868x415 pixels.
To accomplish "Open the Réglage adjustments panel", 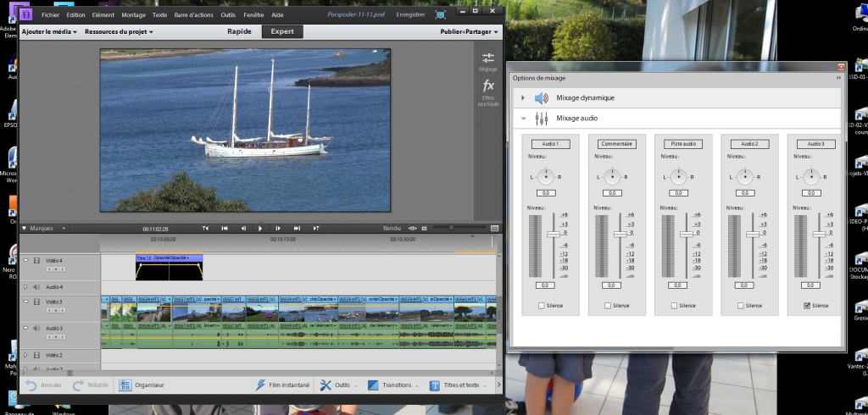I will 487,61.
